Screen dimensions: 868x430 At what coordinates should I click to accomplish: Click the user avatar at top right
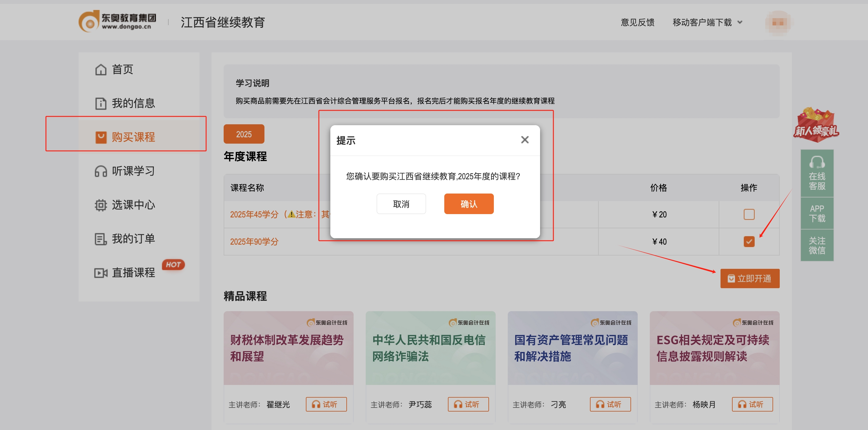tap(778, 23)
